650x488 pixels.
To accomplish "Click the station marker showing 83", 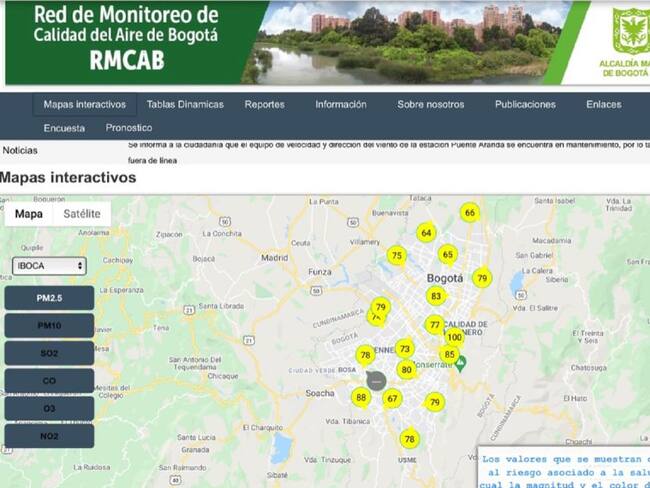I will point(436,296).
